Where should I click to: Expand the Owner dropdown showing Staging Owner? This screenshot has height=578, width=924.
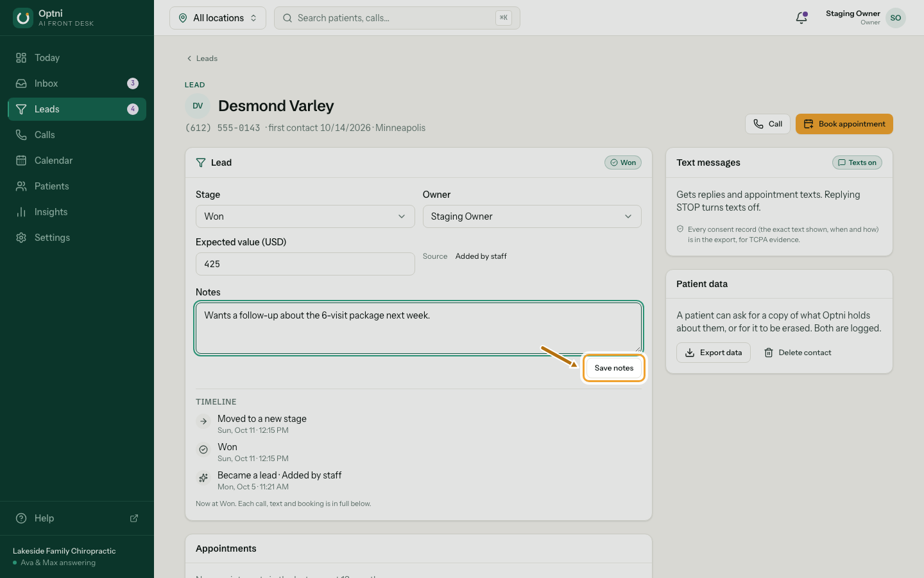[532, 216]
